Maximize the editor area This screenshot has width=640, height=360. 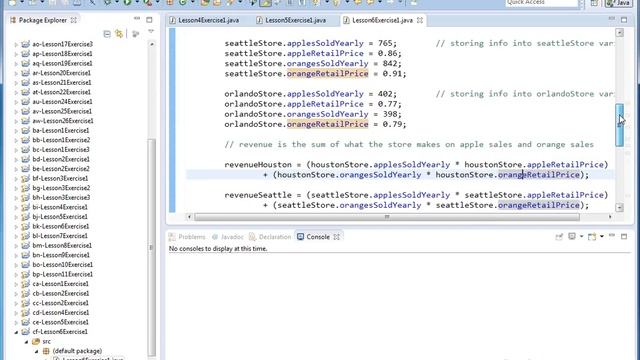point(624,20)
